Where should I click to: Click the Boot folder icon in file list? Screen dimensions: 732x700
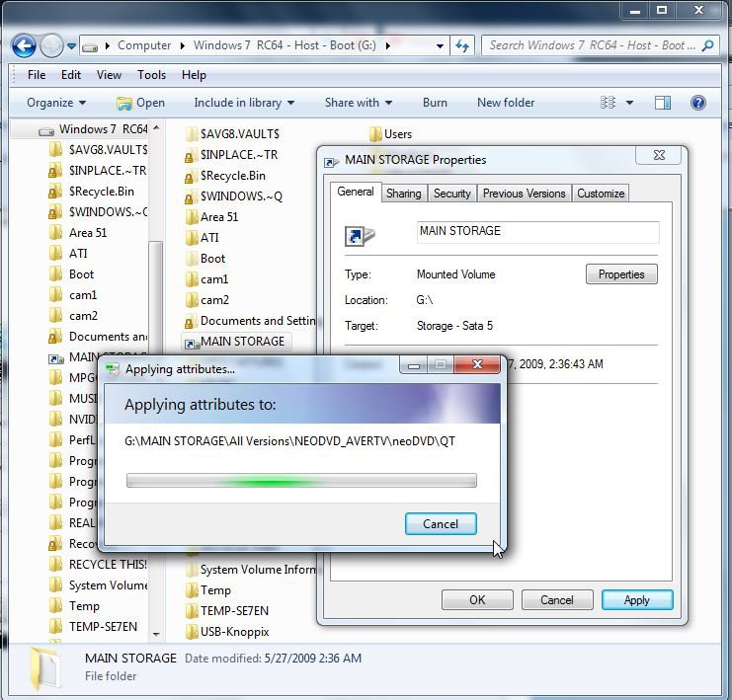coord(192,259)
